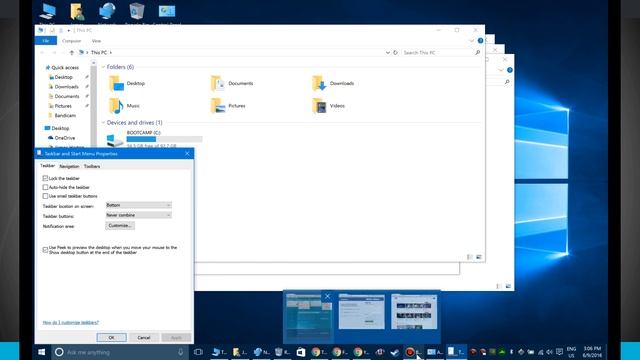
Task: Open the Documents folder in Folders group
Action: pyautogui.click(x=232, y=83)
